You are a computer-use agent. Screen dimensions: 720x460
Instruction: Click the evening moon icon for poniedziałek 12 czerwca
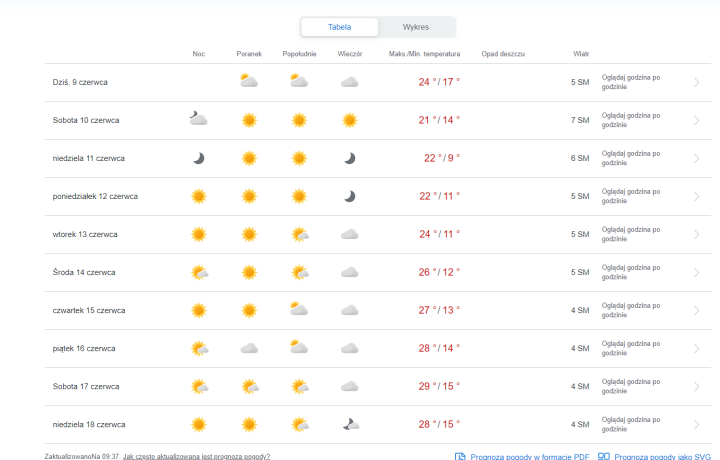pos(349,196)
